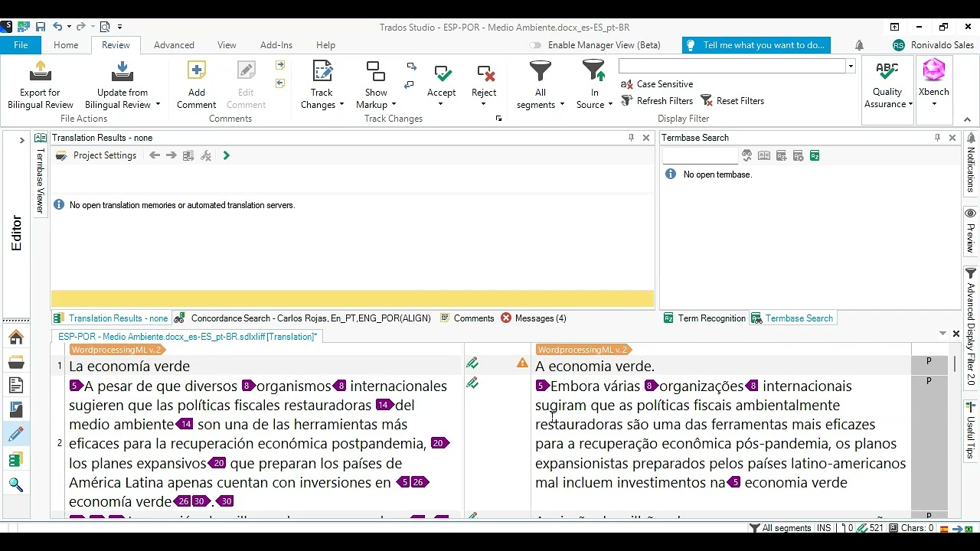Click the Add Comment icon
The image size is (980, 551).
tap(197, 71)
